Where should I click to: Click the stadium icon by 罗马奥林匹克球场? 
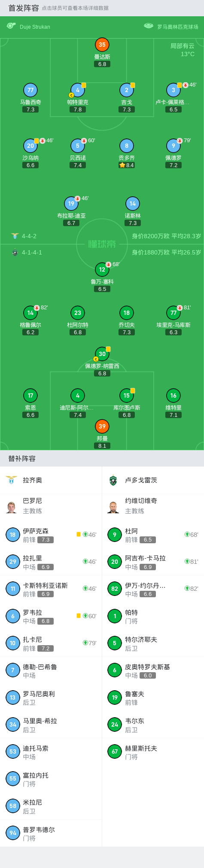[x=149, y=26]
